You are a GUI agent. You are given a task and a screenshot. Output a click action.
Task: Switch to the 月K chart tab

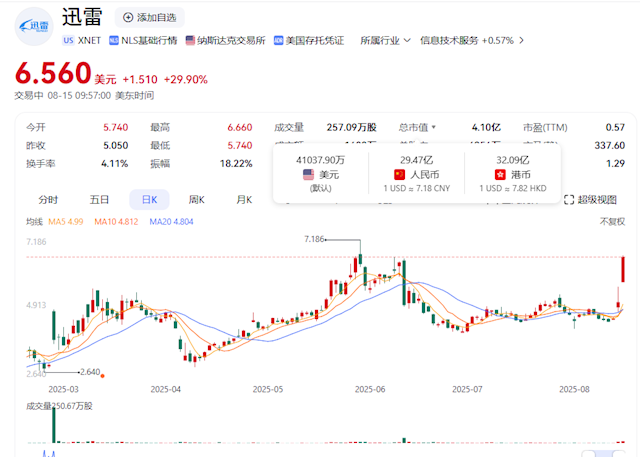pyautogui.click(x=244, y=199)
